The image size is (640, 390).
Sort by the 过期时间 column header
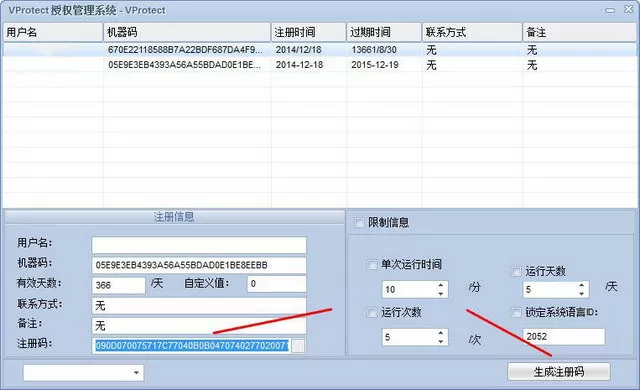click(x=384, y=32)
